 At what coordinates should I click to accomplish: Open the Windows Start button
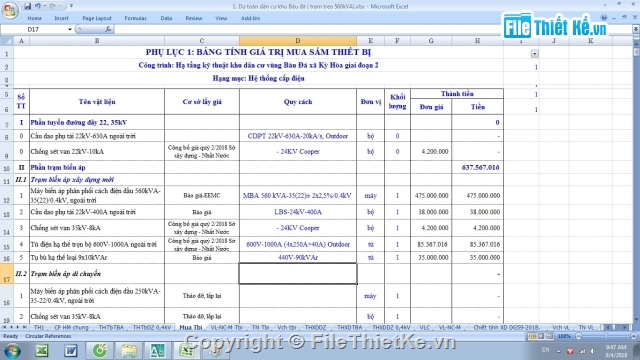pyautogui.click(x=12, y=351)
